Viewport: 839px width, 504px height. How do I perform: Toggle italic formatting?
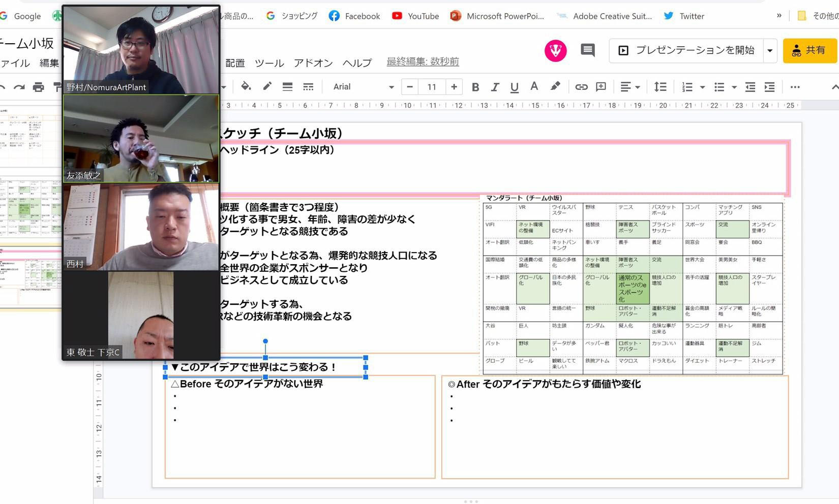(x=494, y=87)
